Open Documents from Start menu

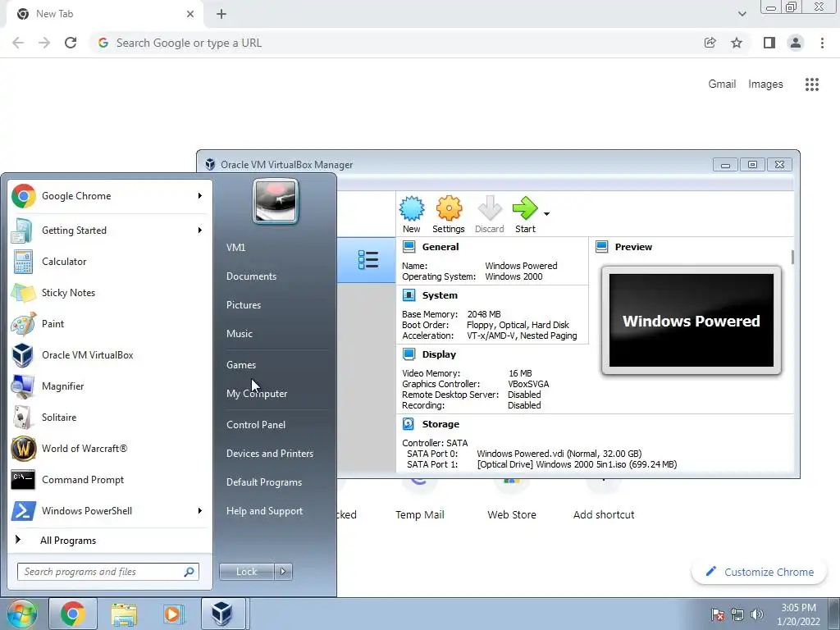251,276
